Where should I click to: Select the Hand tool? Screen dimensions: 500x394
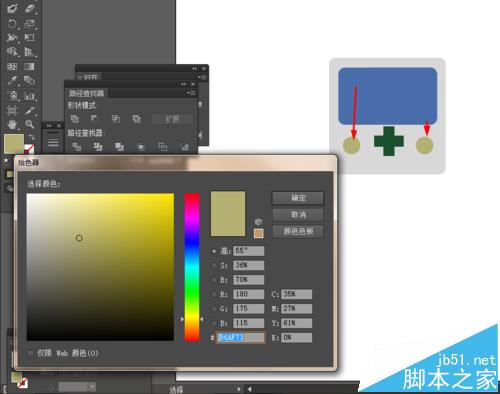[12, 125]
